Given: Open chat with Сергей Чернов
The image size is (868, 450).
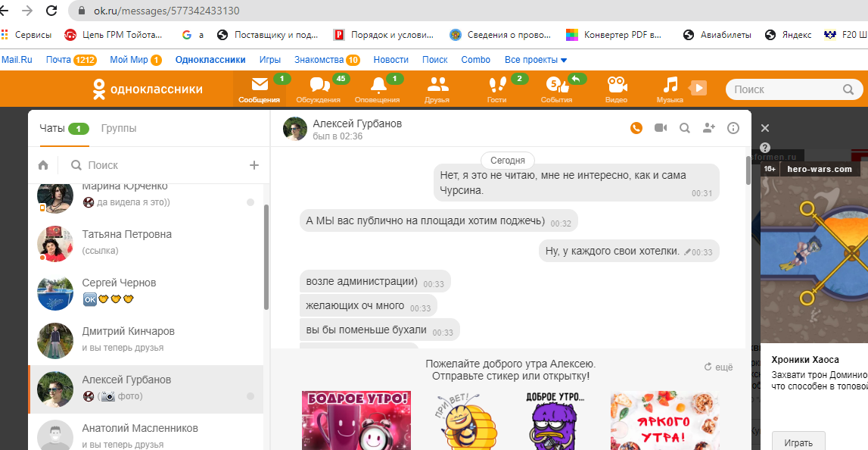Looking at the screenshot, I should click(x=146, y=292).
